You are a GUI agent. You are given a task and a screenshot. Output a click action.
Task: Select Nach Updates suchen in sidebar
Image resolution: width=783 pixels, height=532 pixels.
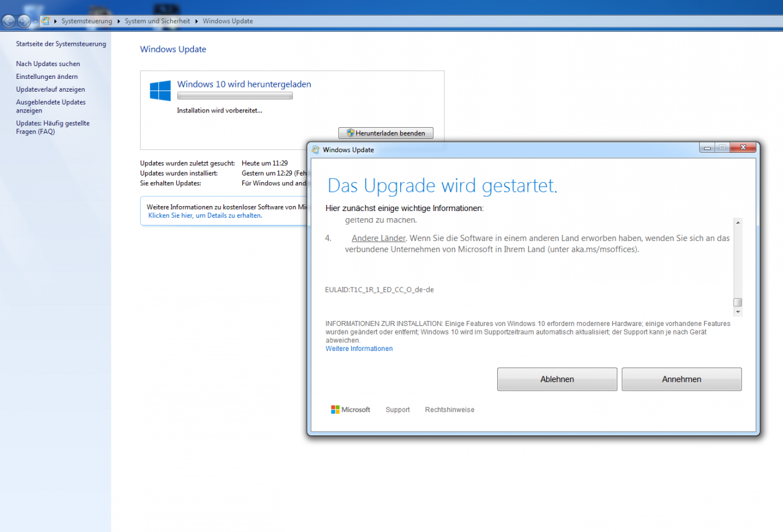48,64
